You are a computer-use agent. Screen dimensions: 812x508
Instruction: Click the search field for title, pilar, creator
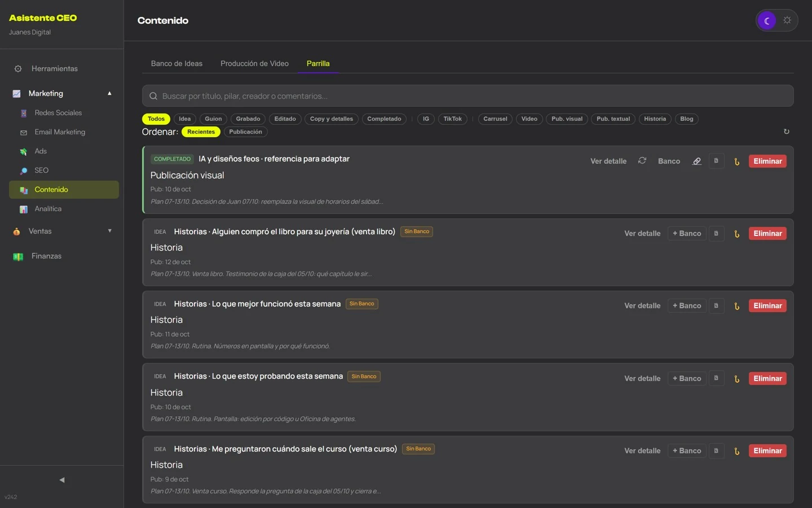(x=468, y=96)
